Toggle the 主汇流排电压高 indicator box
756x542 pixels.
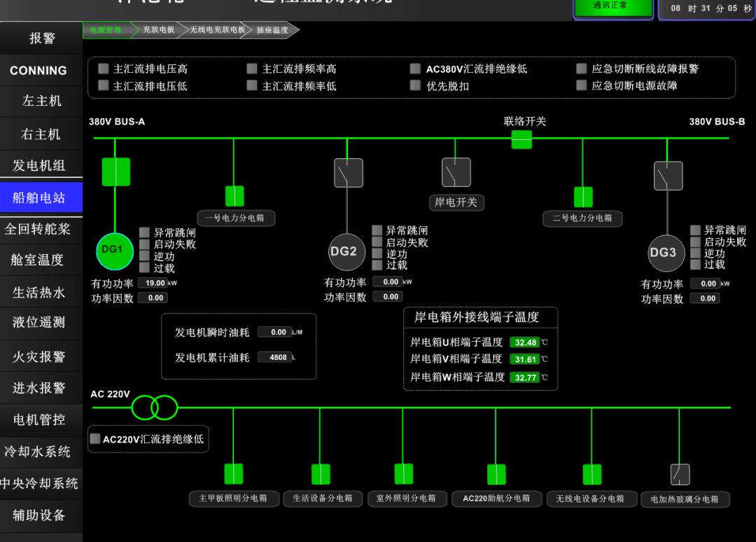pos(104,69)
